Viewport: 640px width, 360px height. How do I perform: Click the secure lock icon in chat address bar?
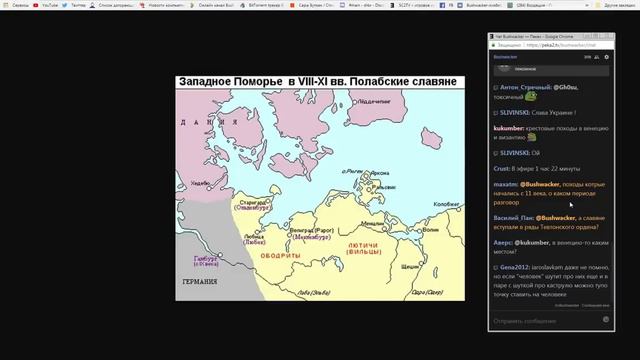[x=493, y=45]
